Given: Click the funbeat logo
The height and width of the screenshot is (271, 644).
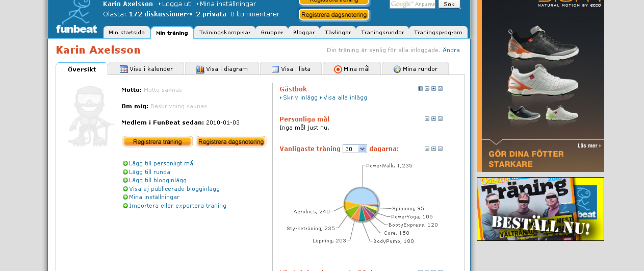Looking at the screenshot, I should point(76,17).
